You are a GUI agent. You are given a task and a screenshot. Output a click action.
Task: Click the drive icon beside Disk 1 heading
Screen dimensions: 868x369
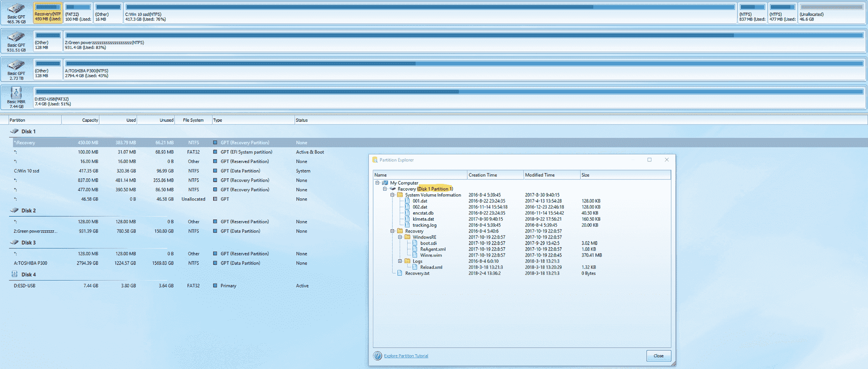pos(14,131)
